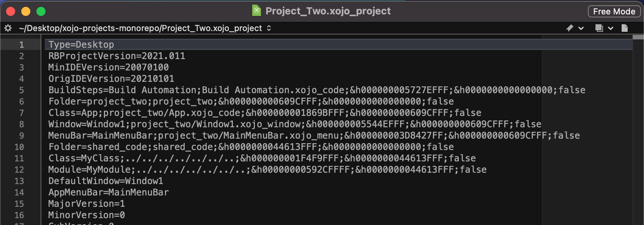Click the Project_Two.xojo_project window title
The width and height of the screenshot is (644, 225).
tap(328, 11)
